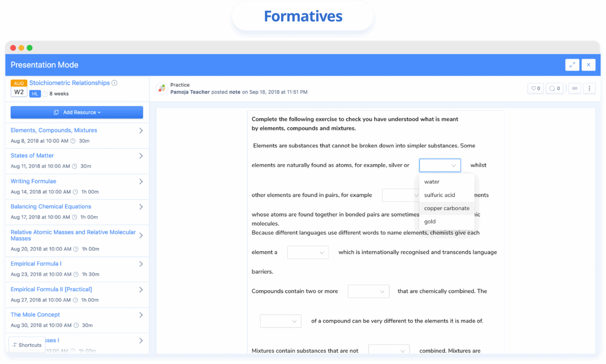606x364 pixels.
Task: Open Elements, Compounds, Mixtures lesson
Action: [x=54, y=130]
